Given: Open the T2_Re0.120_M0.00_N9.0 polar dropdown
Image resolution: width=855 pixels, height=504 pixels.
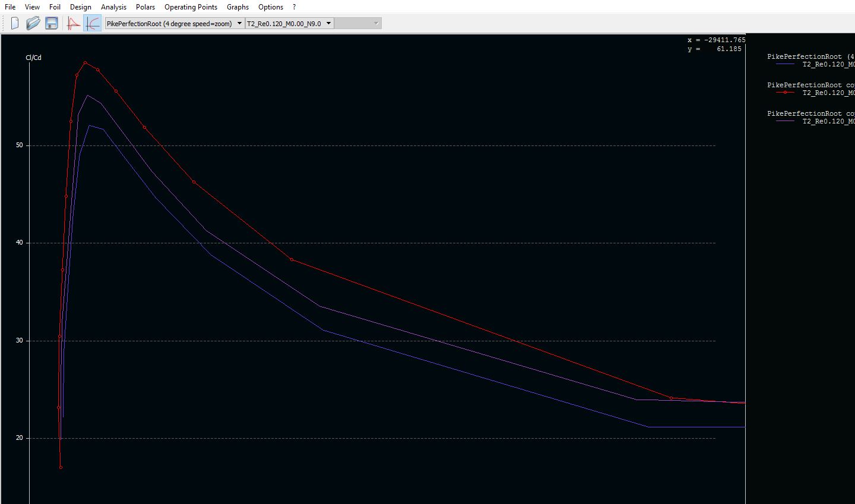Looking at the screenshot, I should (289, 23).
